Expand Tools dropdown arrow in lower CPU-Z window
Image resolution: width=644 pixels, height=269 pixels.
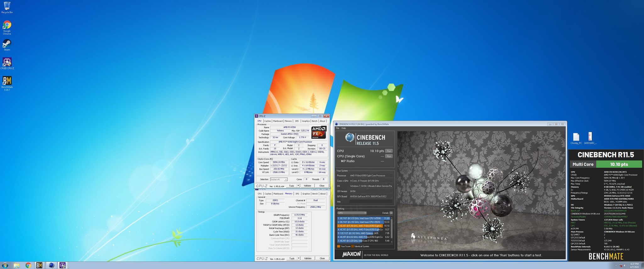299,258
